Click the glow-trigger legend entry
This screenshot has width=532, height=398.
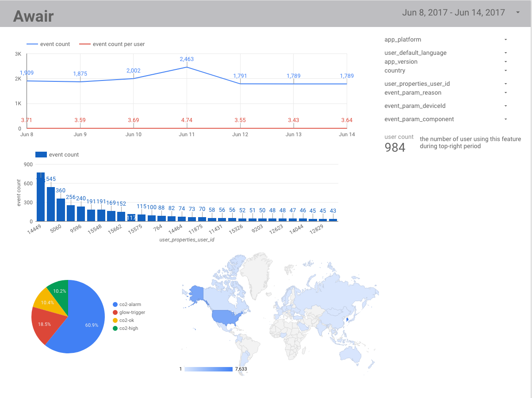[129, 312]
